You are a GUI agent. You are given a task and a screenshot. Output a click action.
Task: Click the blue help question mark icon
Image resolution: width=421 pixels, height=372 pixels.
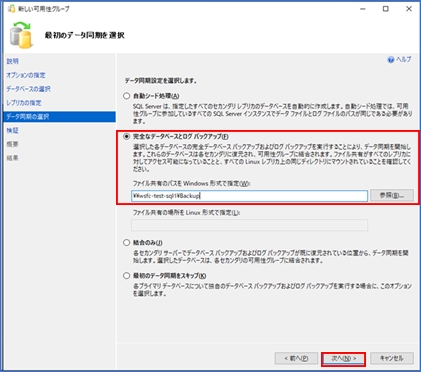[x=391, y=60]
